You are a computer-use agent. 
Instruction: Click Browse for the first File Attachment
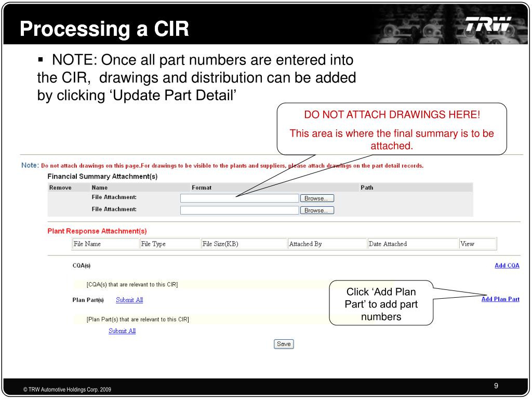(x=317, y=198)
